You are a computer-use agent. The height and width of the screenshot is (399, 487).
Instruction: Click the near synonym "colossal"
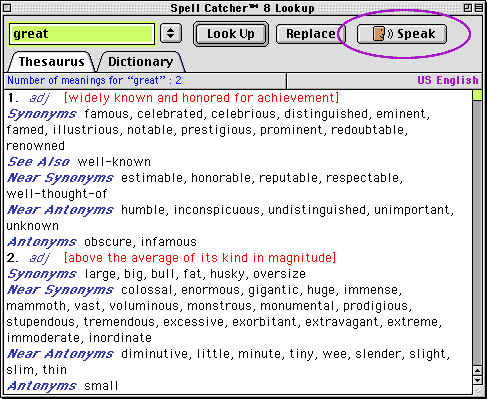tap(147, 290)
